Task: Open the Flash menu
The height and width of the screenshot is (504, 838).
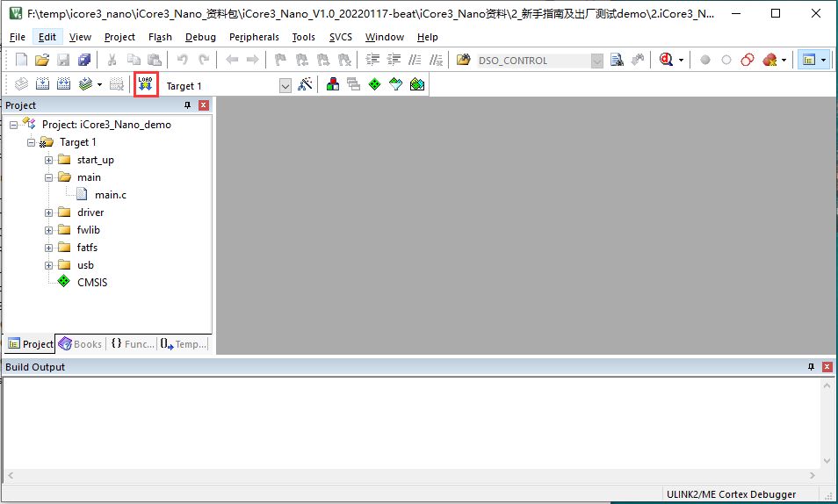Action: coord(160,37)
